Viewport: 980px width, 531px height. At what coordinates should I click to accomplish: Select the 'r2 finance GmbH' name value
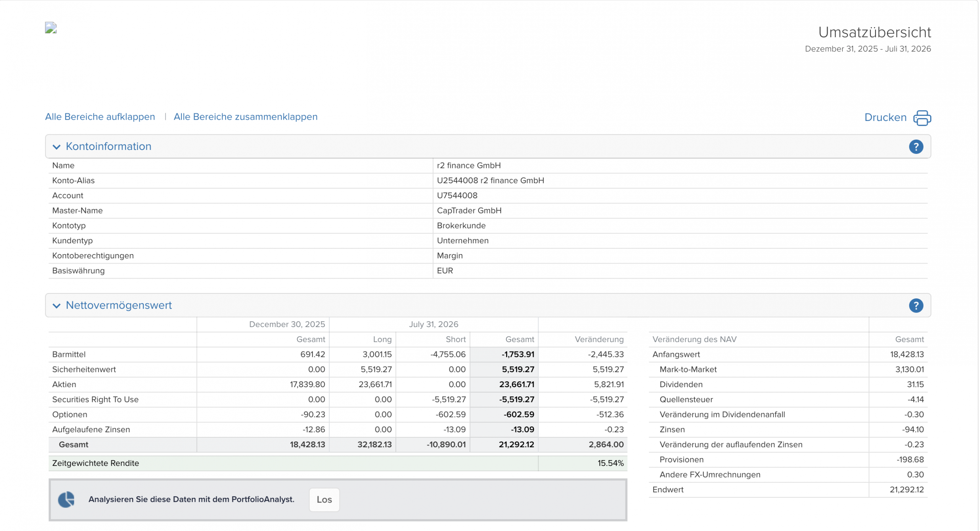pos(469,166)
